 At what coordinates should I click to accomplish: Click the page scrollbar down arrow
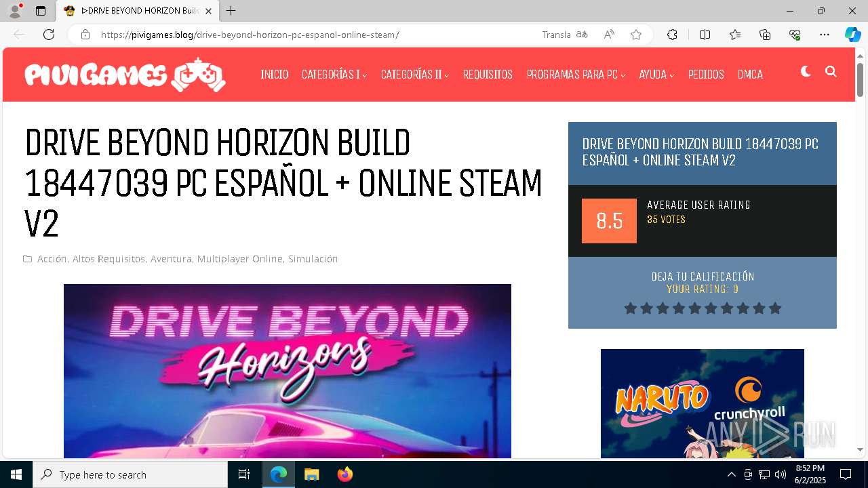860,449
